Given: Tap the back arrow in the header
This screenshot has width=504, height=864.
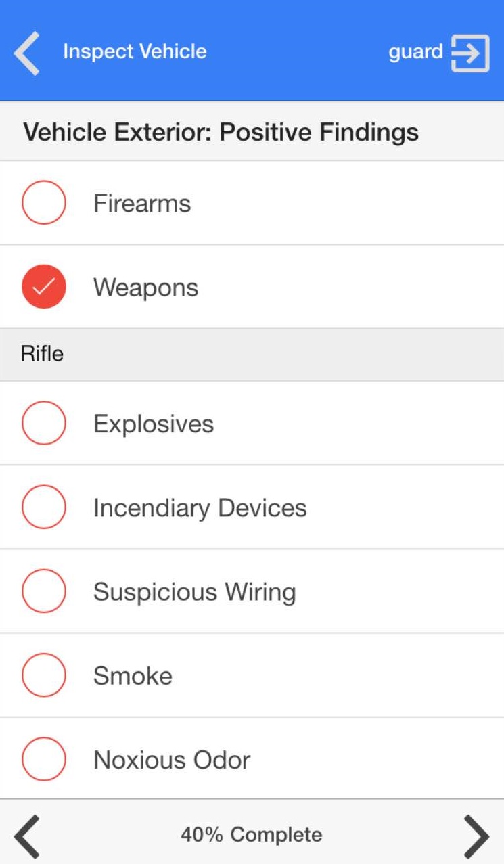Looking at the screenshot, I should [x=27, y=52].
